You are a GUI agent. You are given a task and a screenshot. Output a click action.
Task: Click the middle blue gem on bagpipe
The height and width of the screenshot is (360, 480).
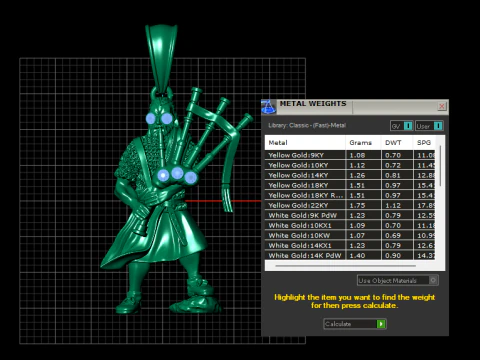tap(177, 173)
